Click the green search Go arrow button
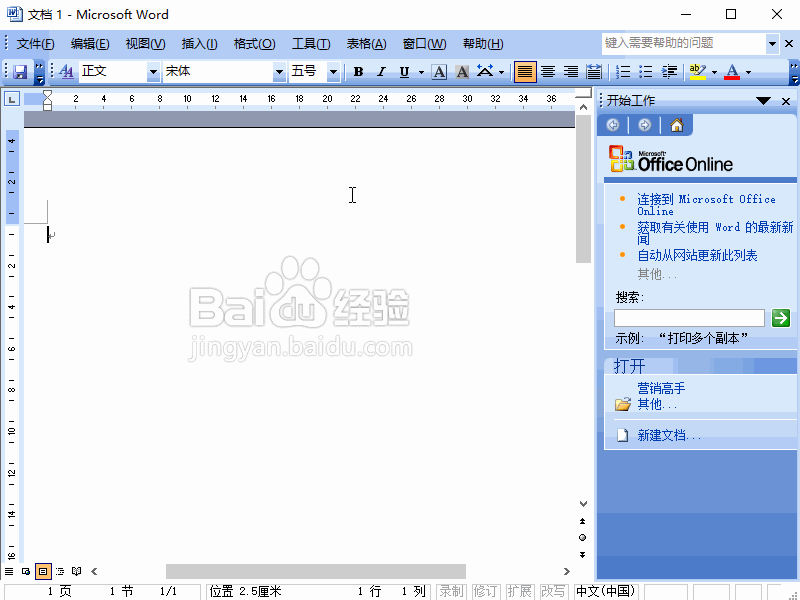The height and width of the screenshot is (600, 800). [x=781, y=318]
